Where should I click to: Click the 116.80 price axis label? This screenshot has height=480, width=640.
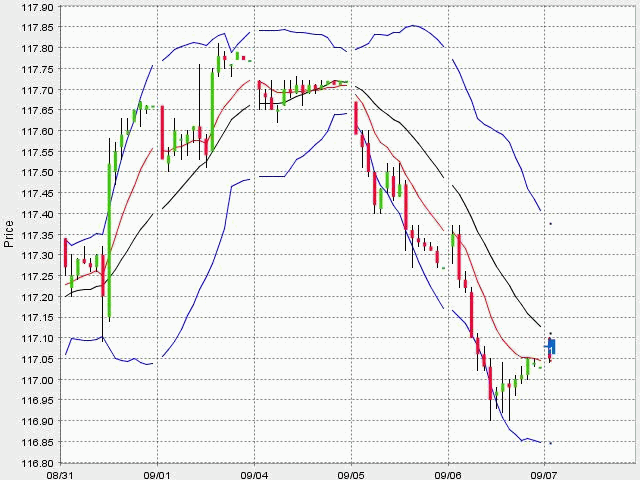click(x=37, y=463)
